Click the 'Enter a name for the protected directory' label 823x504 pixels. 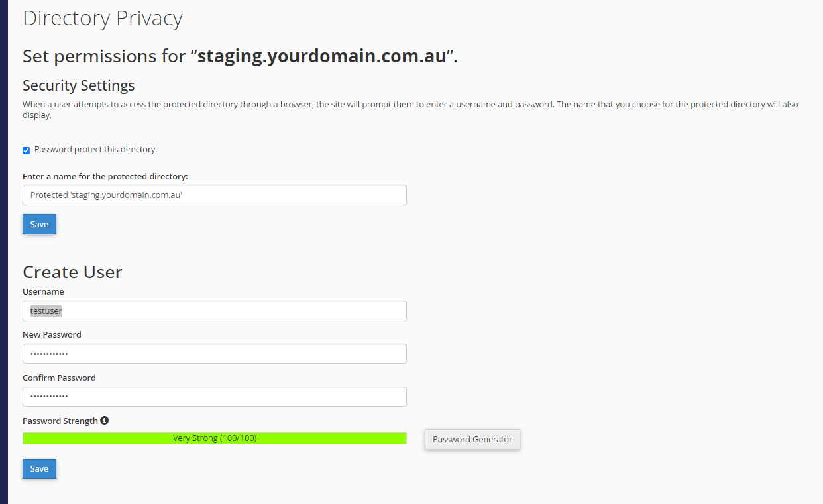(x=105, y=177)
